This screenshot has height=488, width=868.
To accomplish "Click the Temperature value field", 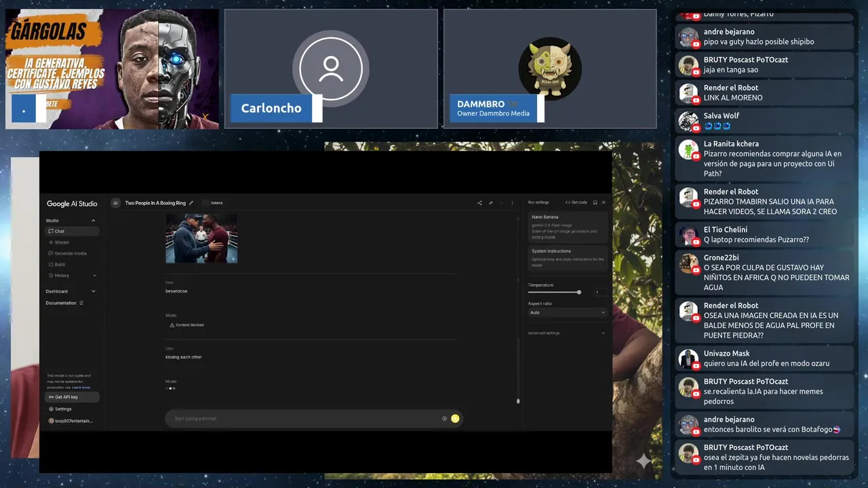I will coord(601,292).
